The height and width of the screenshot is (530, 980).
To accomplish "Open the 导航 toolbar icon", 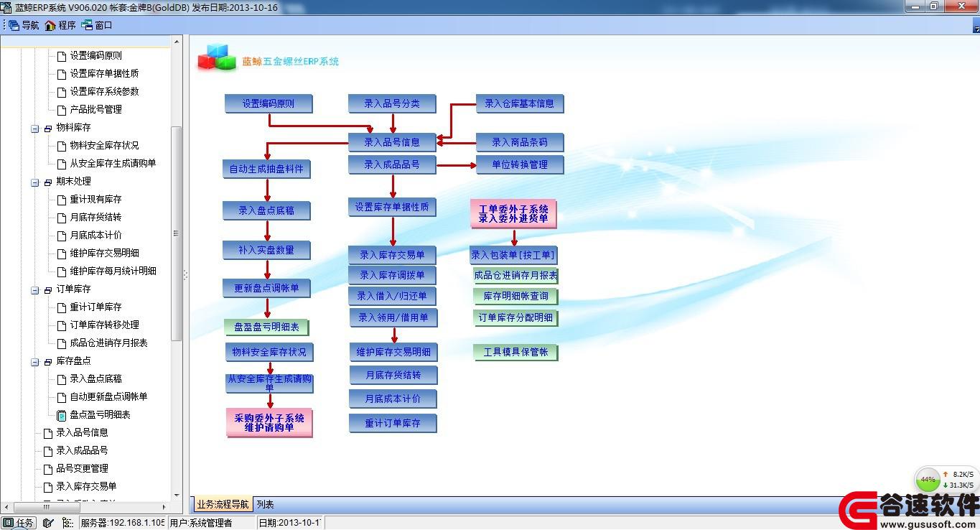I will [14, 25].
